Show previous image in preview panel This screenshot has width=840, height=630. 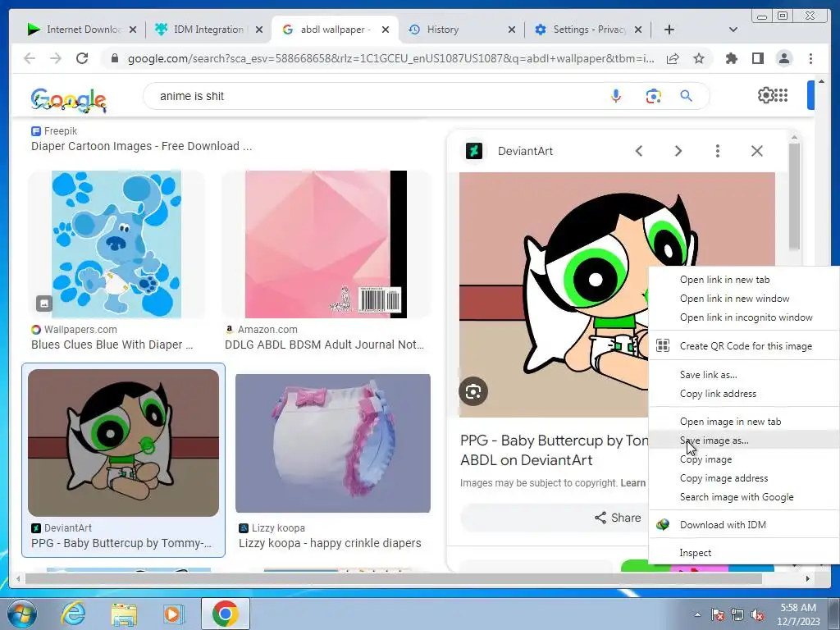(x=638, y=151)
